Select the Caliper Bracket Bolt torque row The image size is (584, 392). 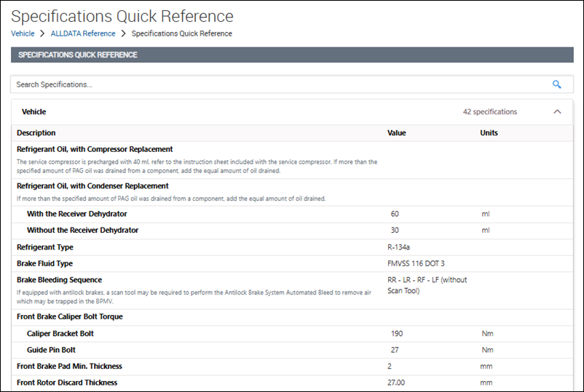pos(60,333)
